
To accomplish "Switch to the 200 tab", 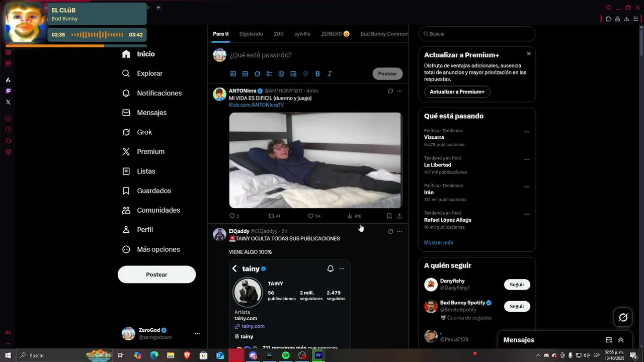I will (x=279, y=34).
